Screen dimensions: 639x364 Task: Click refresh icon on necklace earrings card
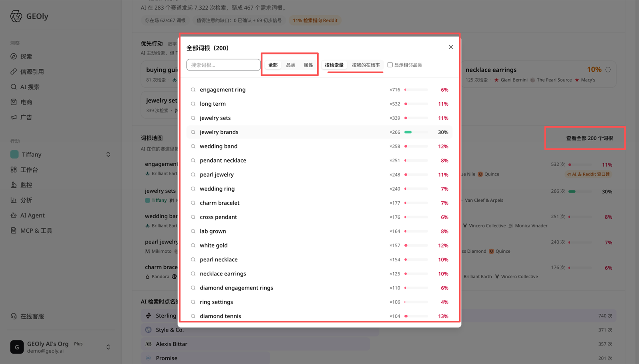608,70
